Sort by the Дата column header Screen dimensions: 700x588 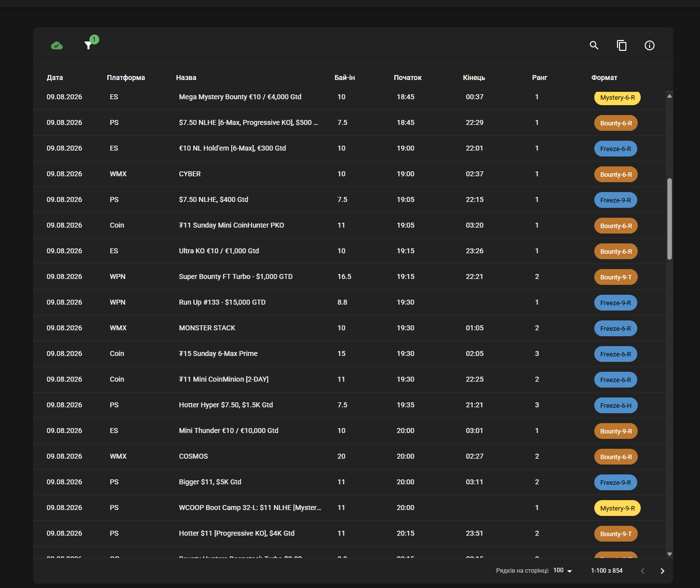pyautogui.click(x=55, y=78)
